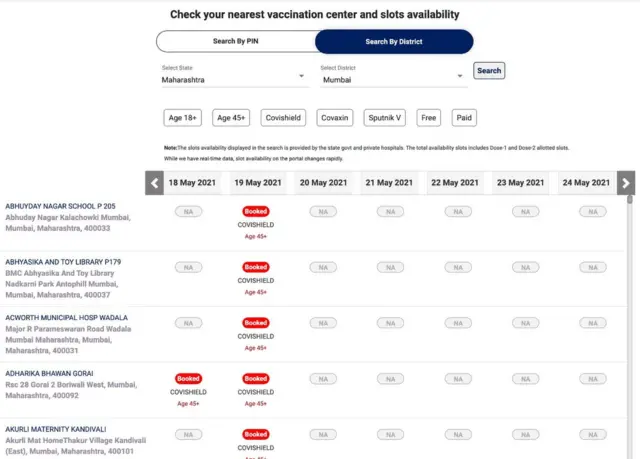Go to previous dates with left arrow
640x459 pixels.
click(154, 183)
